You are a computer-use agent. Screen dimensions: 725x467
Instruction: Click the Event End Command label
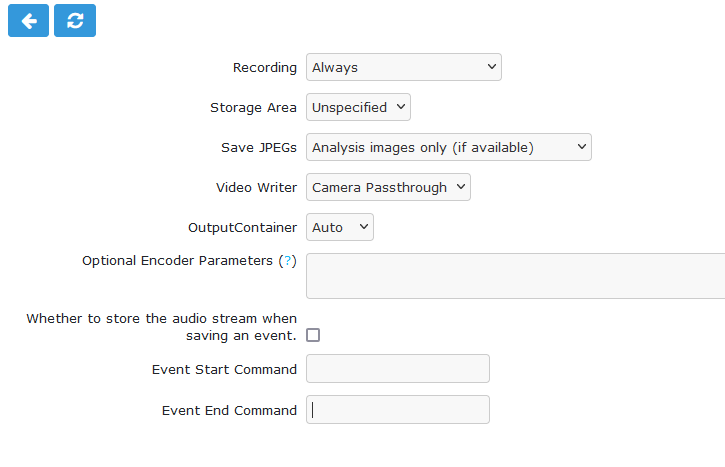click(x=229, y=410)
